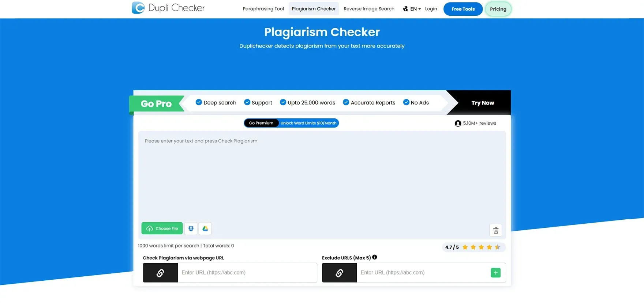Add exclude URL with green plus button
Screen dimensions: 644x303
495,273
